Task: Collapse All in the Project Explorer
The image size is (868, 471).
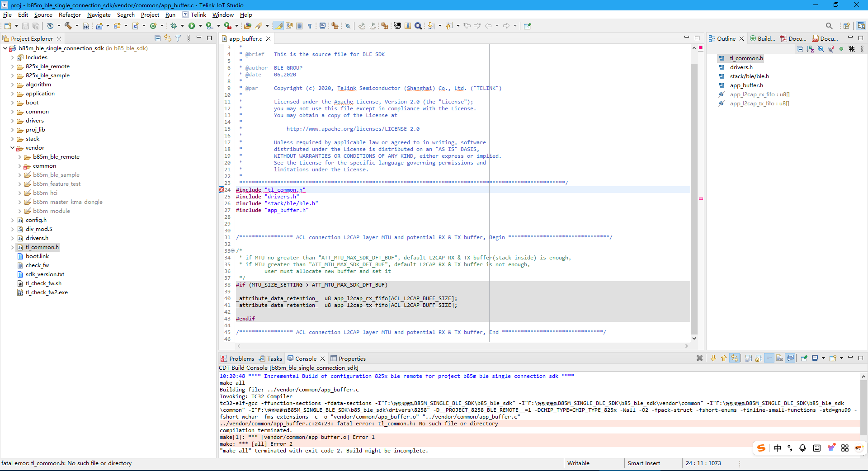Action: click(157, 38)
